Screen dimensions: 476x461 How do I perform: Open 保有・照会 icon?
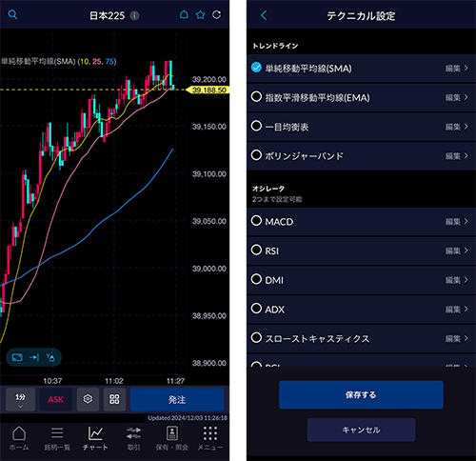point(172,438)
